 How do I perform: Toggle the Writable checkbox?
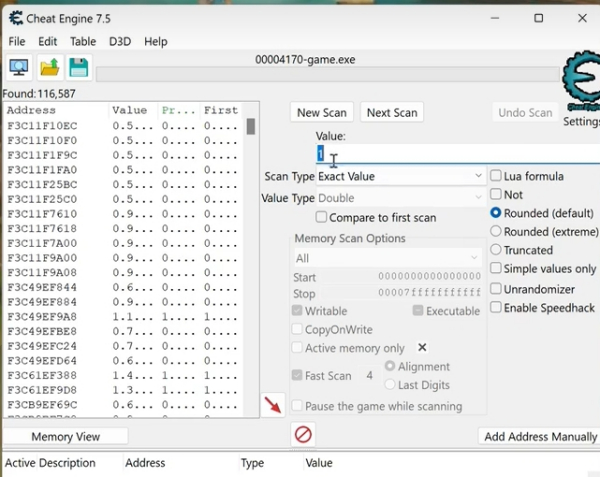pos(297,310)
